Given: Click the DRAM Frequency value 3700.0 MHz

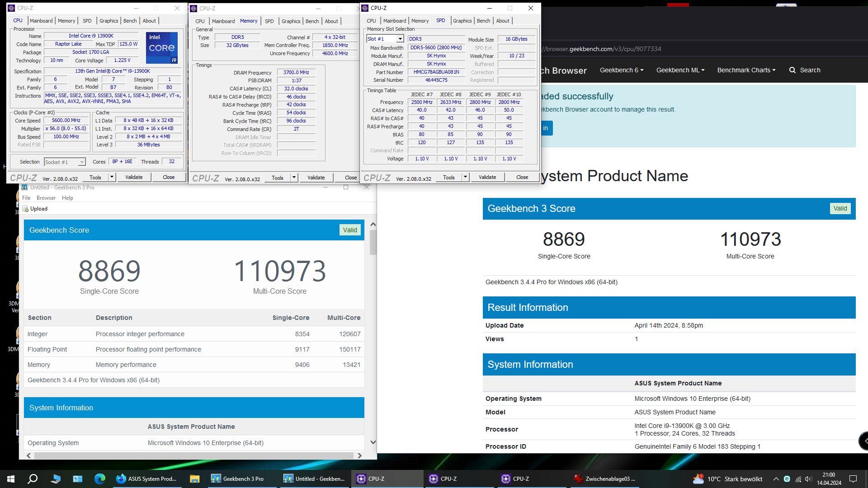Looking at the screenshot, I should coord(296,72).
